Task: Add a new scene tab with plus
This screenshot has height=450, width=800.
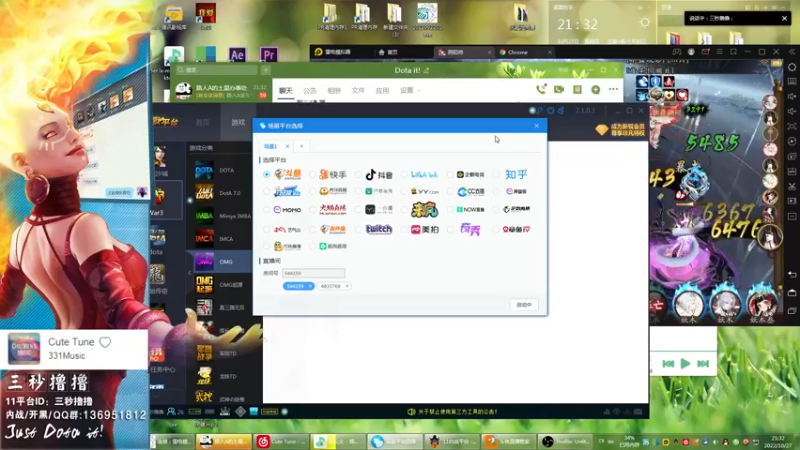Action: 302,146
